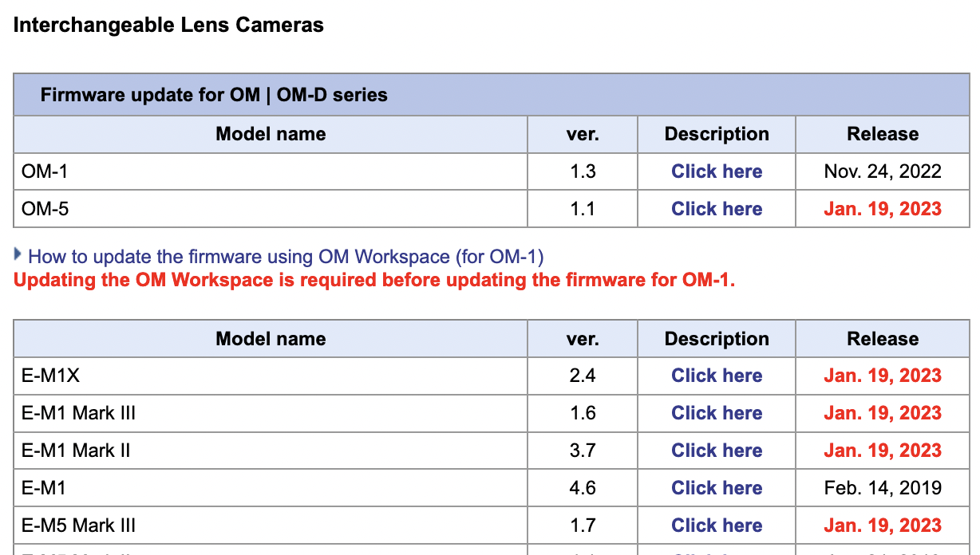The height and width of the screenshot is (555, 980).
Task: Open the OM Workspace firmware update guide link
Action: [286, 257]
